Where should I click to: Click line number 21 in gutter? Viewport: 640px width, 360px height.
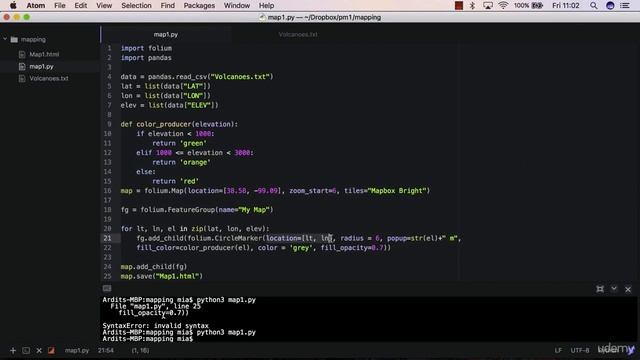tap(107, 238)
